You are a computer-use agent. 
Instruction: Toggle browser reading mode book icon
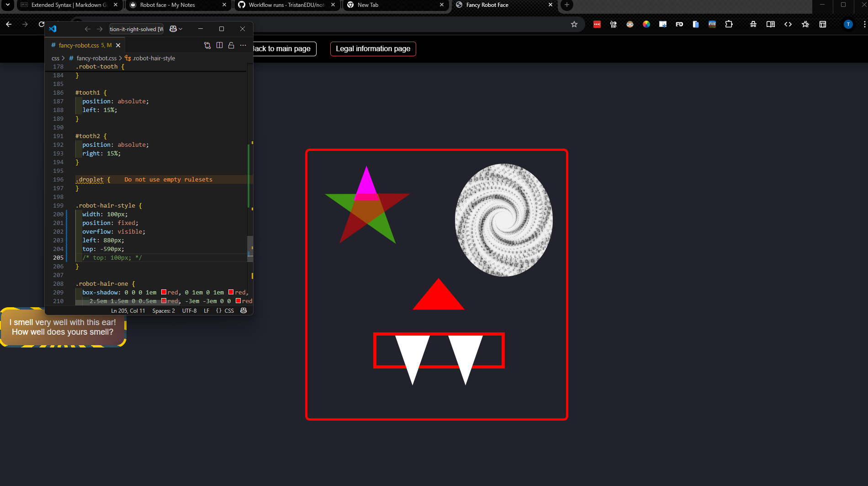tap(771, 24)
